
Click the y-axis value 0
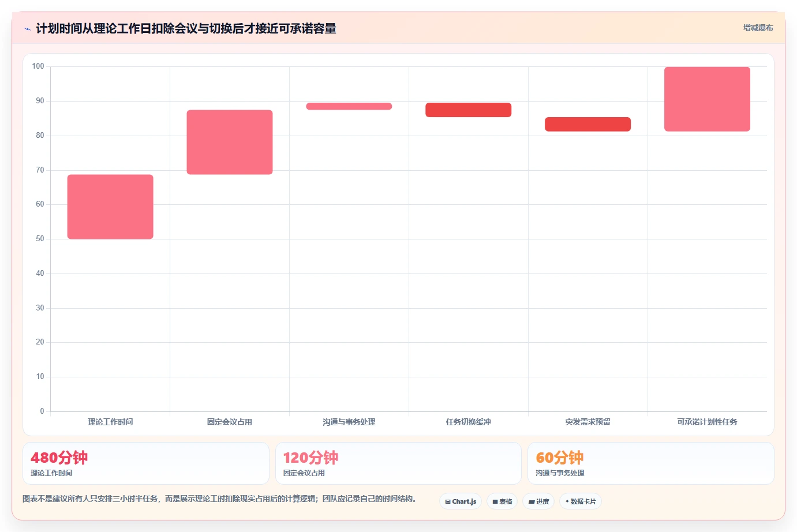pos(42,411)
